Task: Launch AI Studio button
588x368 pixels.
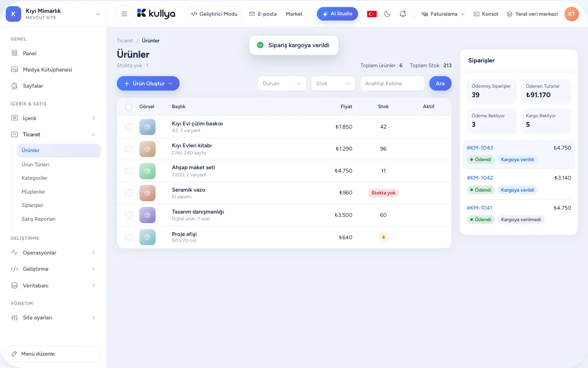Action: point(337,14)
